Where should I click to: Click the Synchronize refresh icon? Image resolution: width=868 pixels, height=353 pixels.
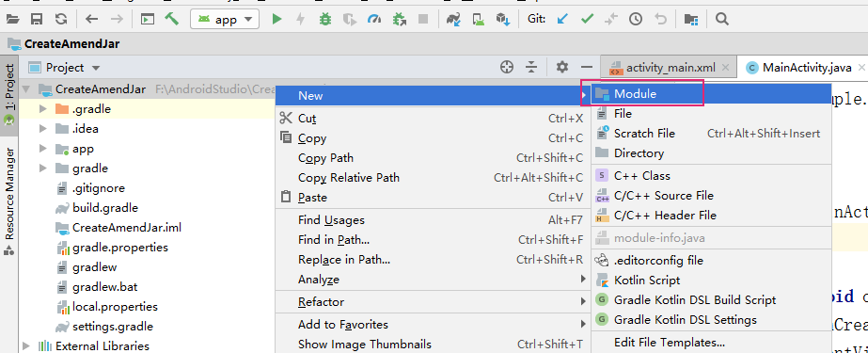[61, 20]
